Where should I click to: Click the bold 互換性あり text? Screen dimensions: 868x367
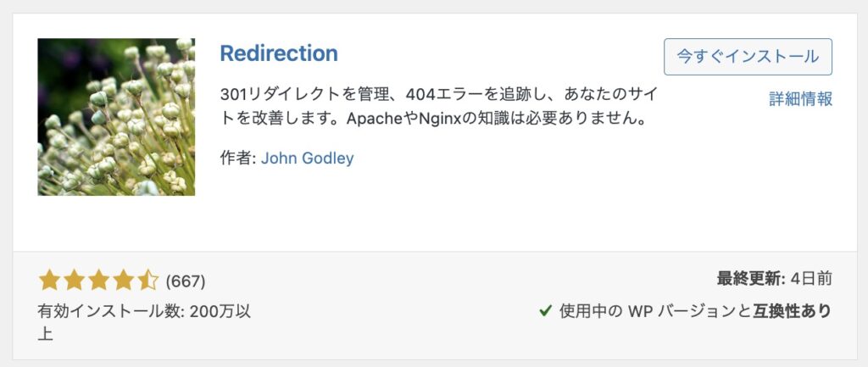tap(793, 312)
